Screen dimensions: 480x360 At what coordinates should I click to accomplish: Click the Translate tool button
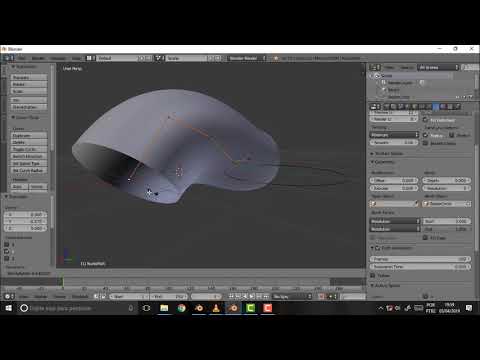point(29,77)
